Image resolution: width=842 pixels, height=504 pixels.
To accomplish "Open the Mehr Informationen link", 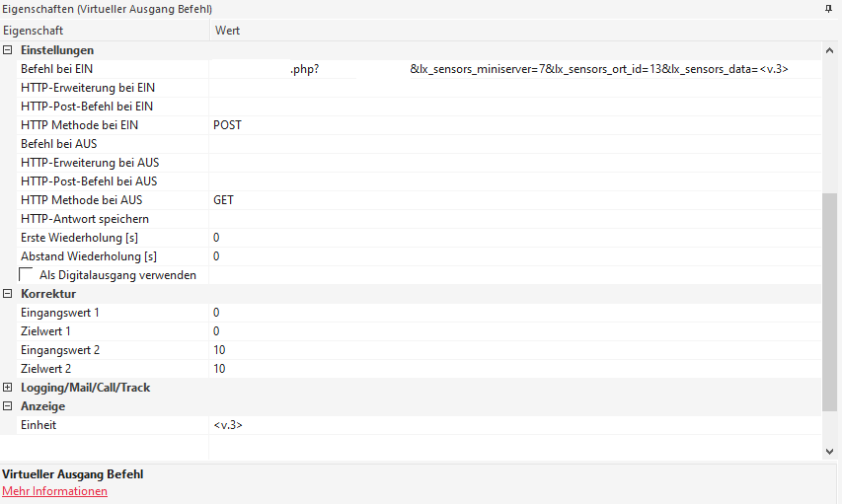I will (54, 491).
